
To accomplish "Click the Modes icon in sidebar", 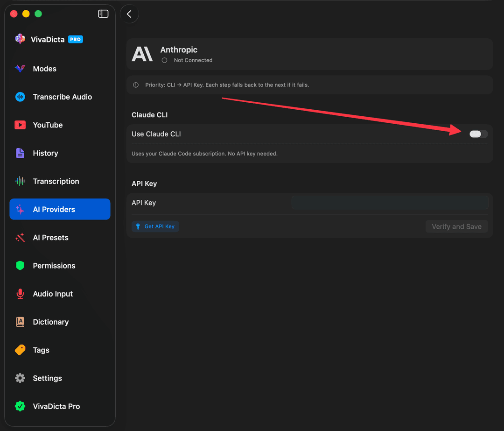I will (x=20, y=69).
